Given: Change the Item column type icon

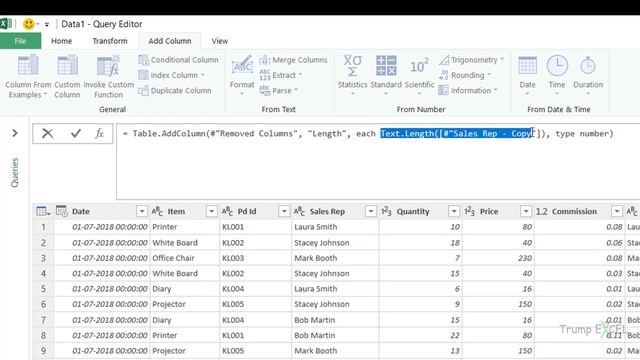Looking at the screenshot, I should coord(157,211).
